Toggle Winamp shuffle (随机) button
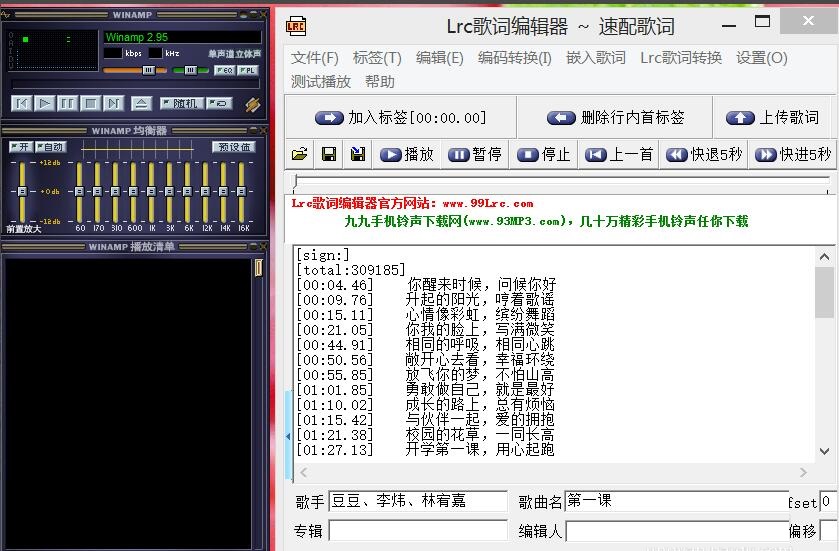This screenshot has width=839, height=551. pyautogui.click(x=181, y=103)
